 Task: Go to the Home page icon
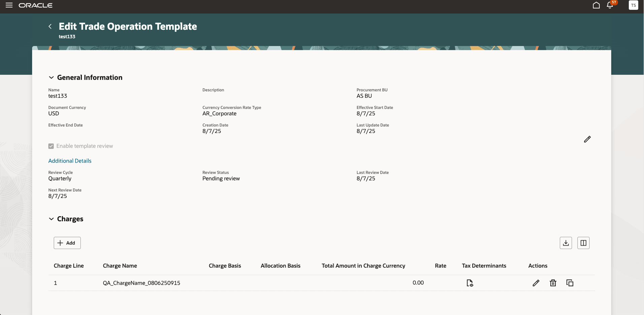point(596,5)
